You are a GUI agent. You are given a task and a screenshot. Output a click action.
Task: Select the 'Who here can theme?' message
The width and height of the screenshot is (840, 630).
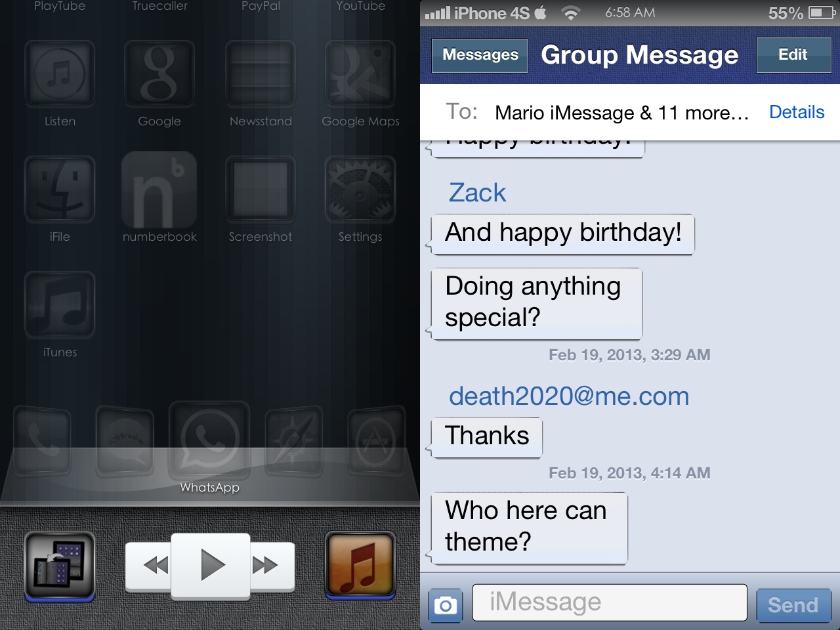coord(528,528)
